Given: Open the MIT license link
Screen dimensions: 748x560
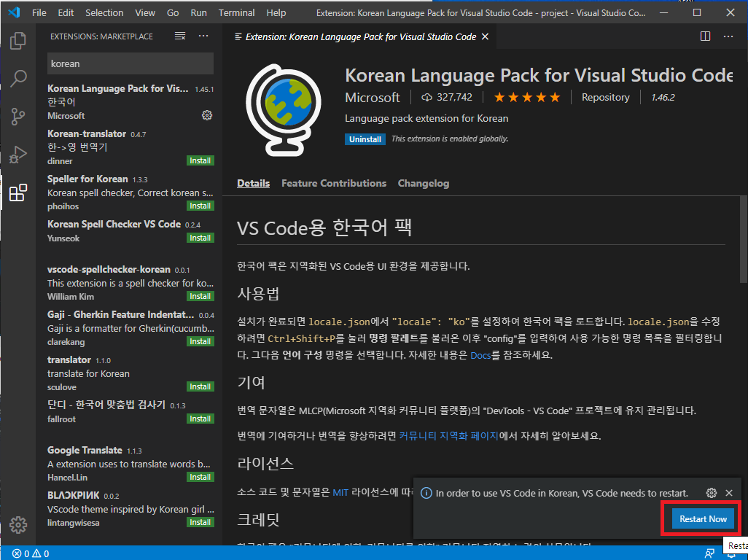Looking at the screenshot, I should pyautogui.click(x=340, y=492).
